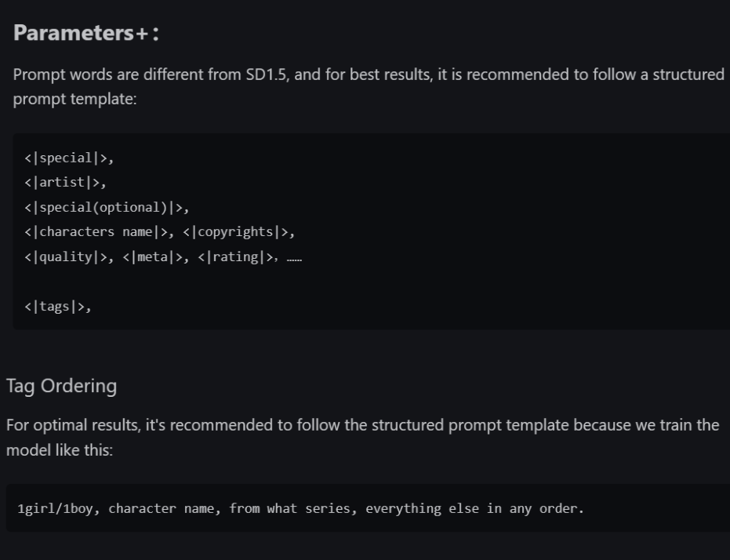Image resolution: width=730 pixels, height=560 pixels.
Task: Click the first "<|special|>," code line
Action: point(69,158)
